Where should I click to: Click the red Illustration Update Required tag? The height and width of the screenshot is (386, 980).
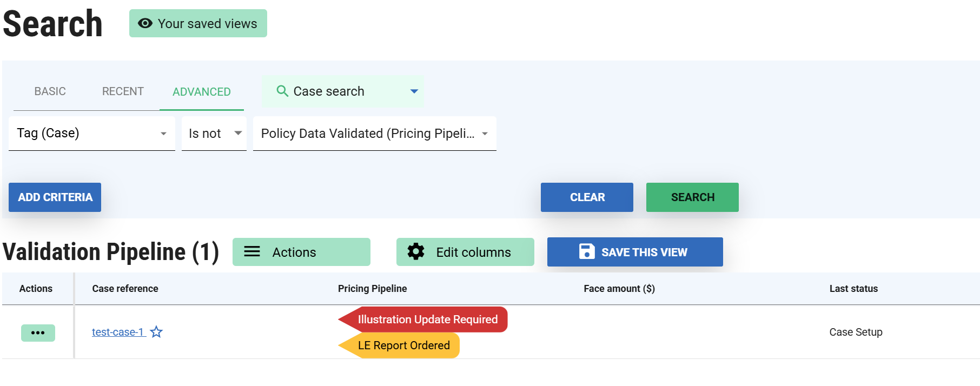click(x=427, y=320)
